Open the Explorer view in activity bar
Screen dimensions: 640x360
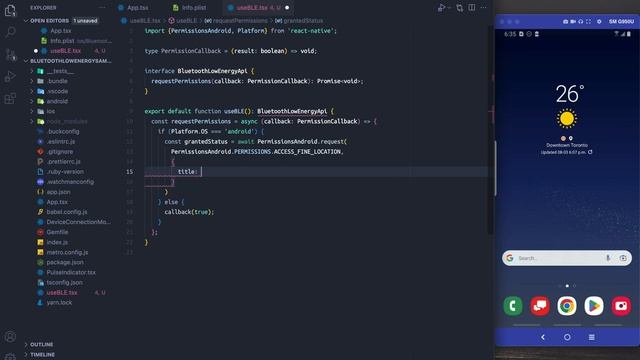[x=10, y=10]
